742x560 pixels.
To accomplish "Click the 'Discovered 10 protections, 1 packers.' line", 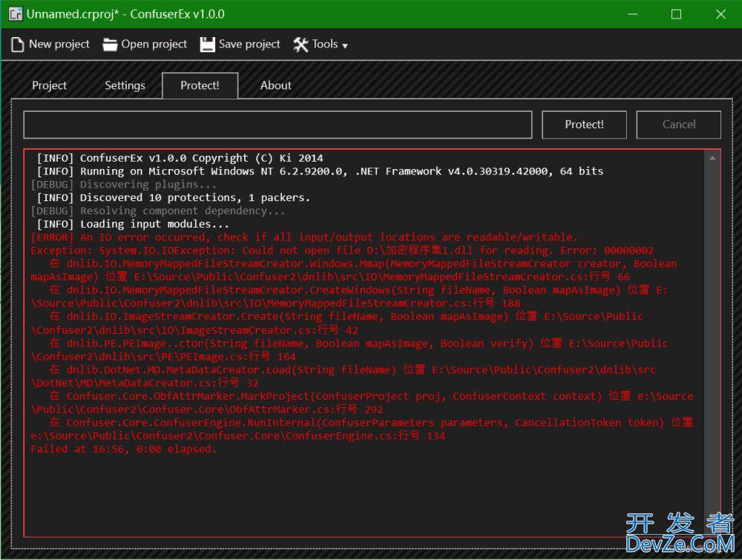I will click(x=194, y=197).
